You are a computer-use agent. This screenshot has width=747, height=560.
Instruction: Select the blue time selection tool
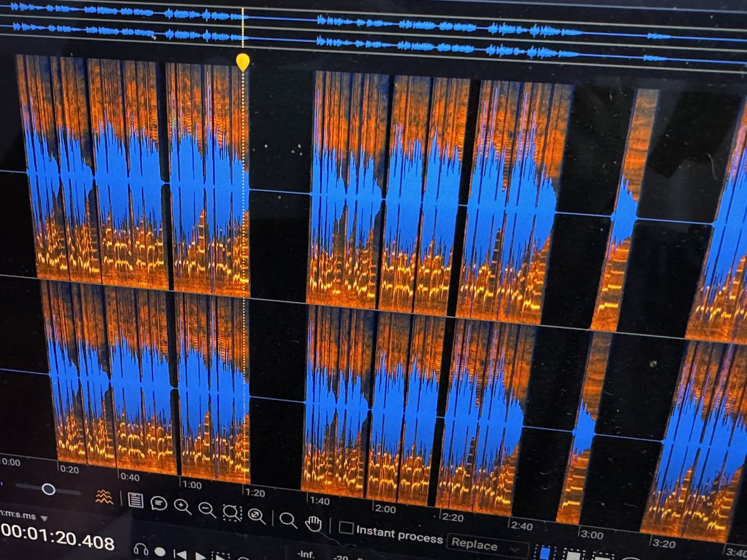coord(545,553)
